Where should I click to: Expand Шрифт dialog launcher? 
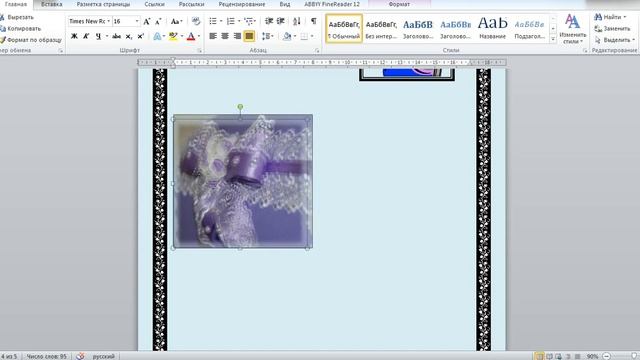200,51
